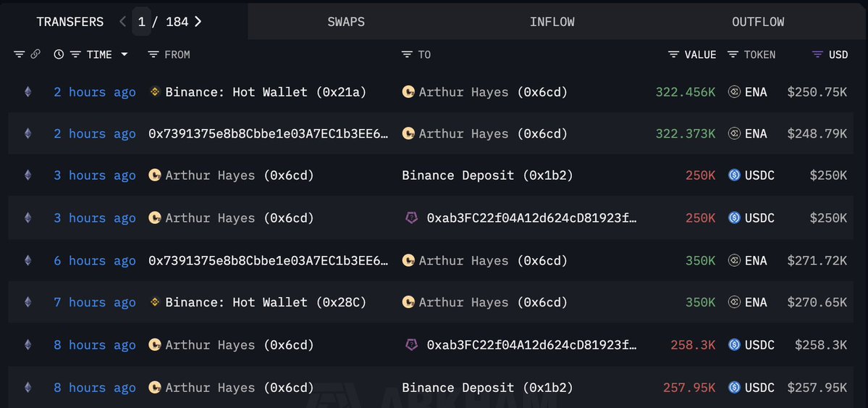868x408 pixels.
Task: Switch to the OUTFLOW tab
Action: 758,22
